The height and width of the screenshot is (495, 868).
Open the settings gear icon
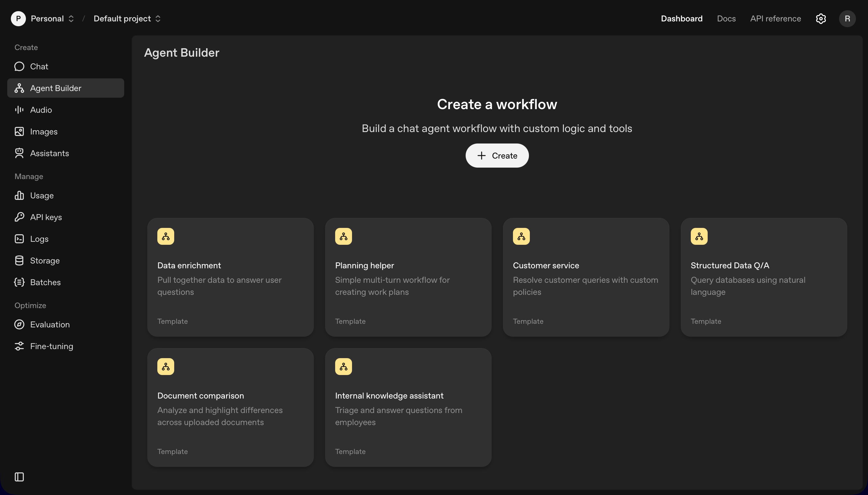tap(820, 19)
